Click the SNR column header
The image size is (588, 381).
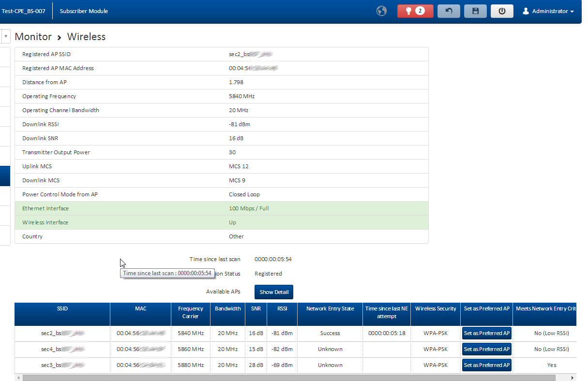[255, 308]
